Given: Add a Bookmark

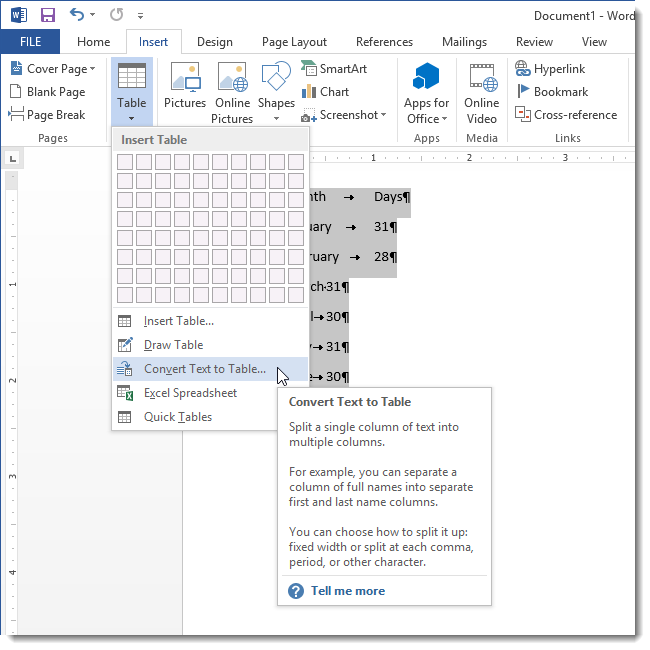Looking at the screenshot, I should pos(552,92).
